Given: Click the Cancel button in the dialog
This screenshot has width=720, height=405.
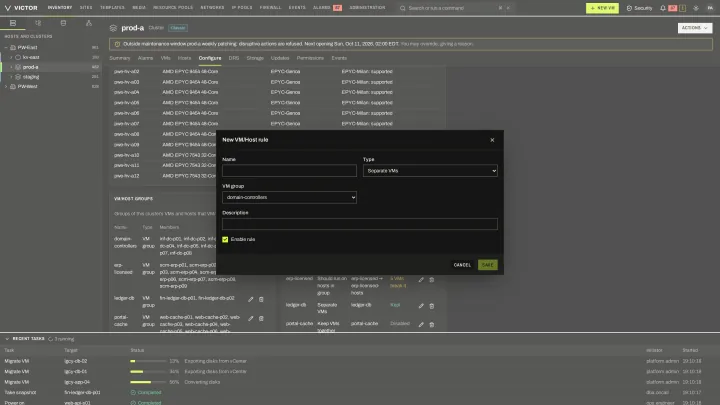Looking at the screenshot, I should 462,265.
